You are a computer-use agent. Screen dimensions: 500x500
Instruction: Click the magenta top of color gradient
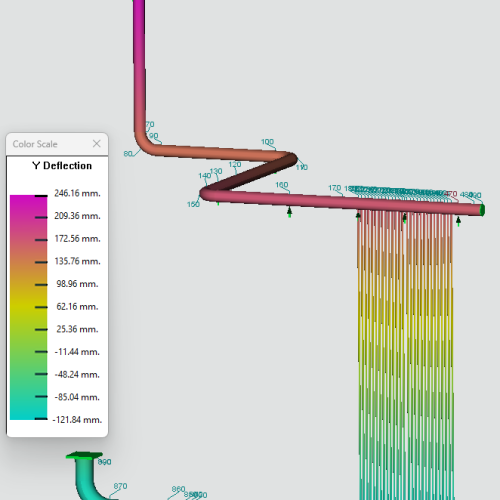(x=29, y=201)
